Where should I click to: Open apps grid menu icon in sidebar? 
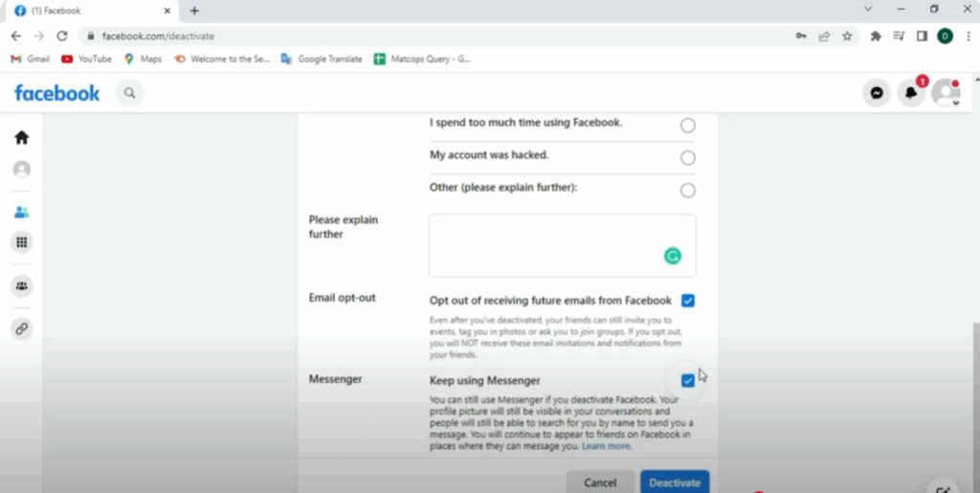tap(22, 242)
